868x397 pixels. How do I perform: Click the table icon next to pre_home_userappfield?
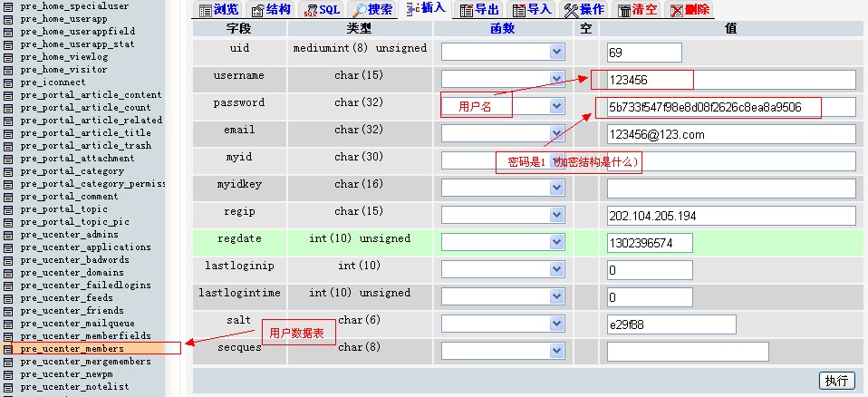pos(8,32)
